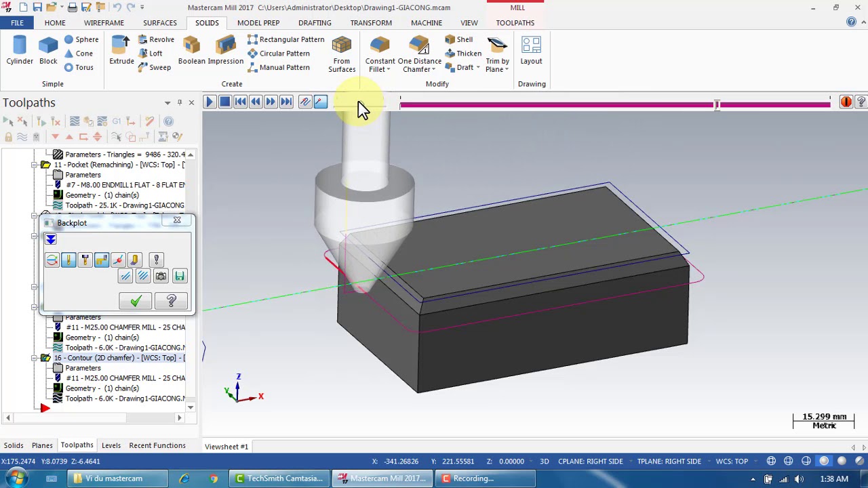Start the Sweep solid command

coord(154,67)
